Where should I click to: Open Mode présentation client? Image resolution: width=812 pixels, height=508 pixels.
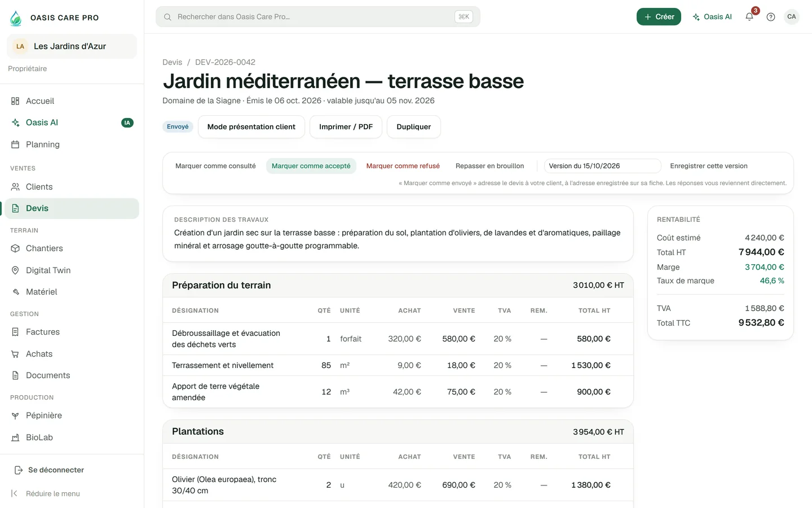pyautogui.click(x=251, y=127)
